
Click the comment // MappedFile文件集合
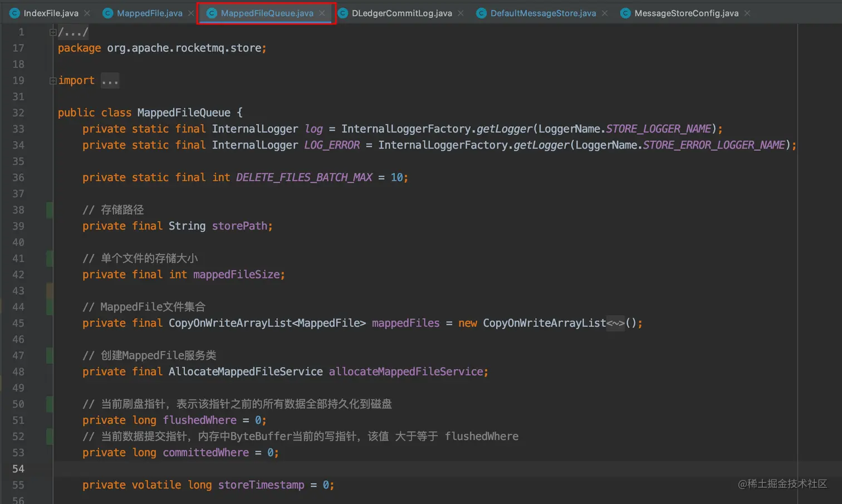coord(144,307)
